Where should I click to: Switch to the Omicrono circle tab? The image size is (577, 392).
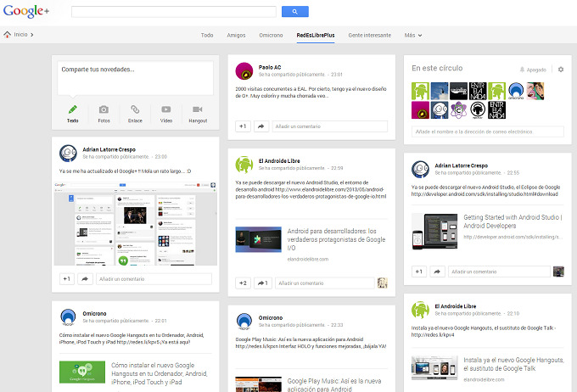[x=271, y=36]
